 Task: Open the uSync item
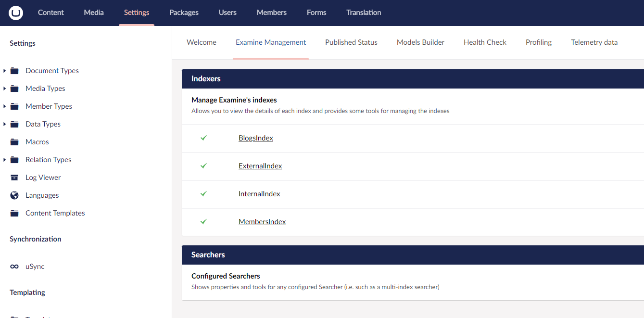pyautogui.click(x=35, y=267)
